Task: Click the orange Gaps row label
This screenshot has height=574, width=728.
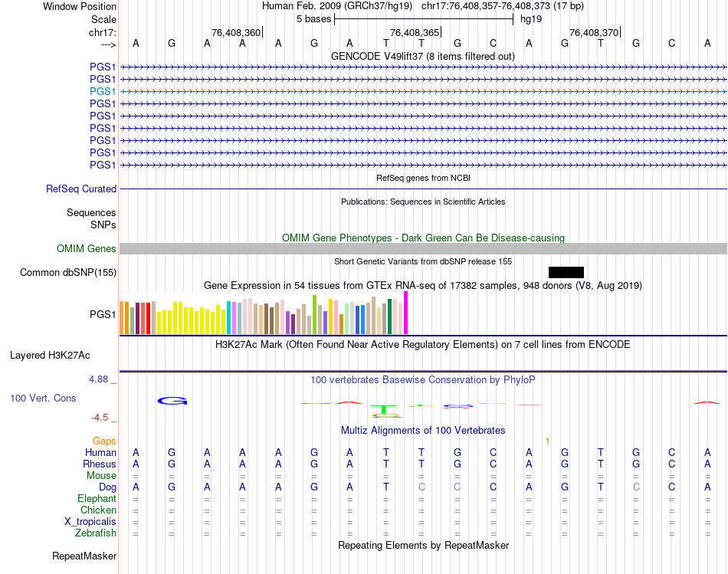Action: (x=104, y=441)
